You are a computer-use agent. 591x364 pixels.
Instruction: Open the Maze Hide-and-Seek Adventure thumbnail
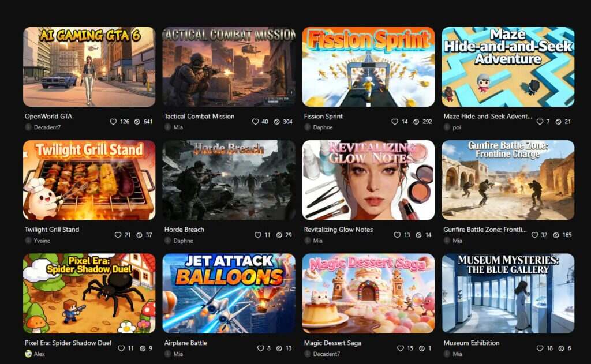(508, 67)
